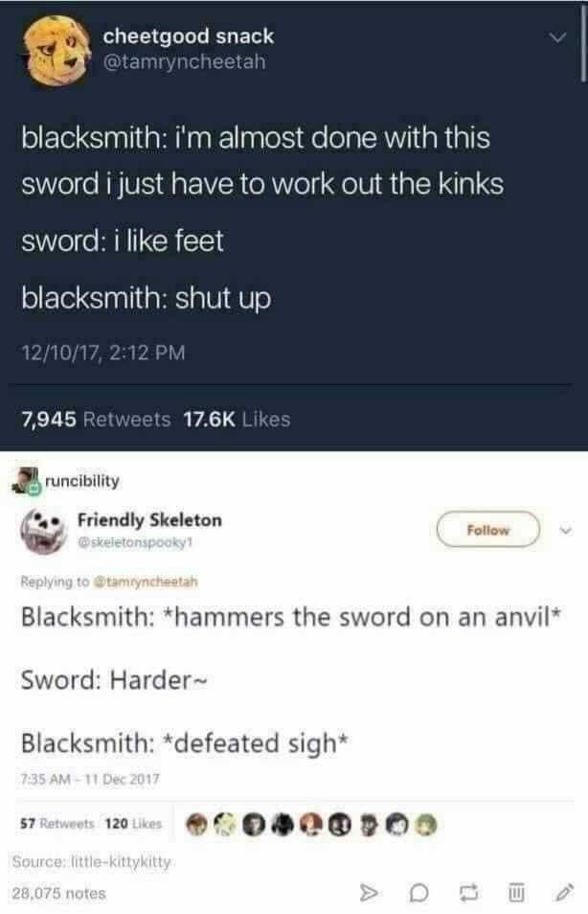588x914 pixels.
Task: View the 17.6K Likes list
Action: [x=237, y=419]
